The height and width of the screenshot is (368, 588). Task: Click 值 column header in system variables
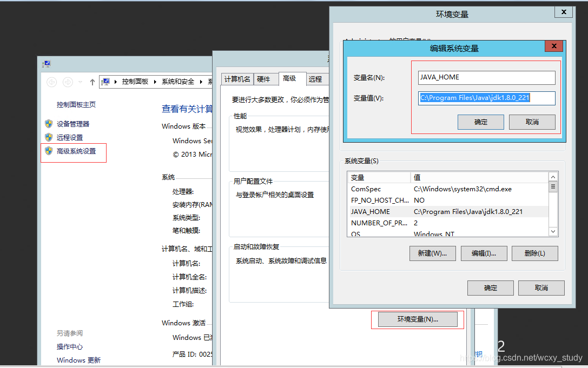coord(479,177)
